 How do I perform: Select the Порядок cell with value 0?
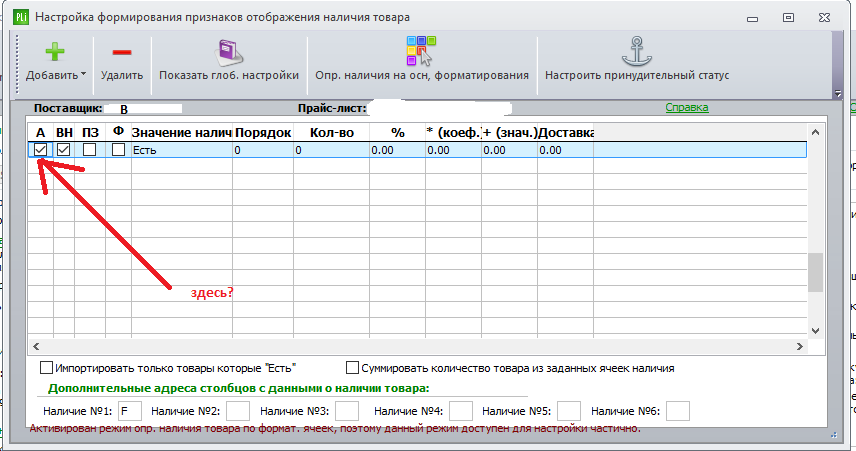pyautogui.click(x=263, y=150)
